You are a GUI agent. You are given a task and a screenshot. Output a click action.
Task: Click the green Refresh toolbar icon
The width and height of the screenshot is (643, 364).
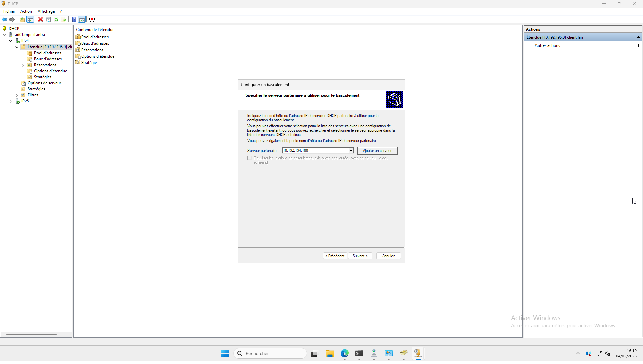(56, 19)
